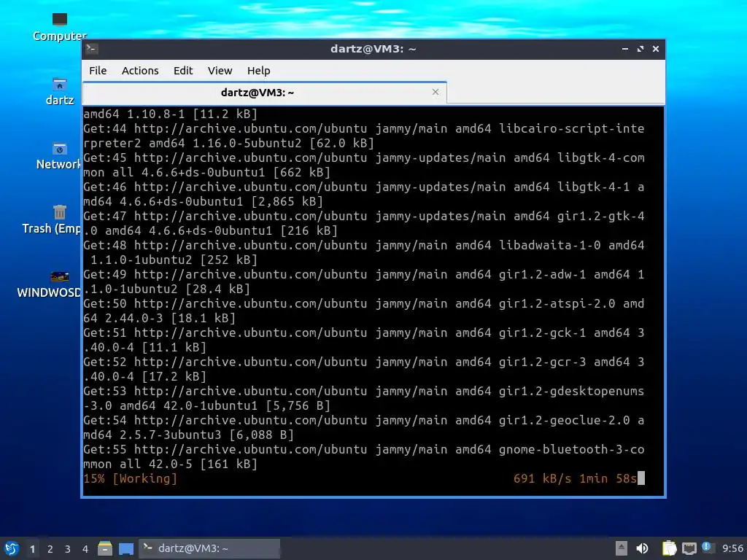Click the 9:56 panel clock
The image size is (747, 560).
[x=732, y=548]
